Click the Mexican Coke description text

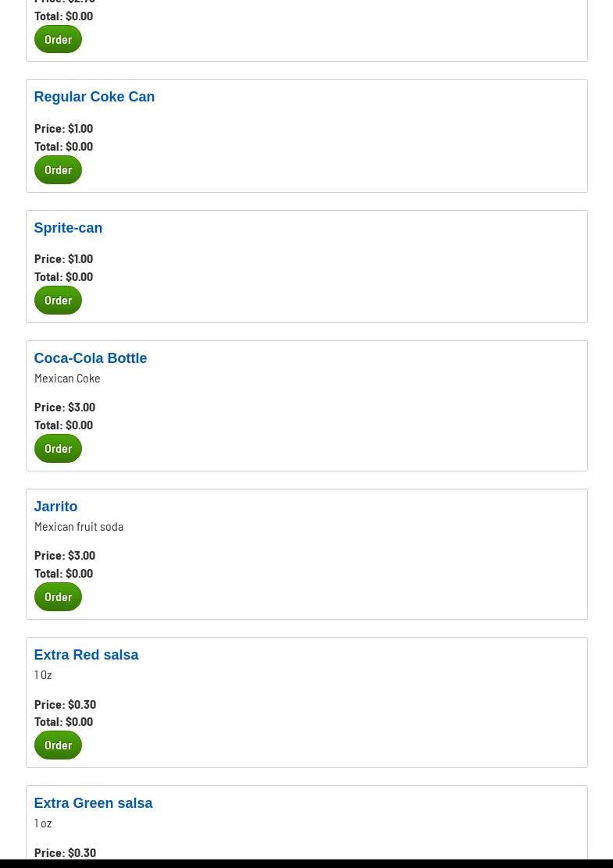pyautogui.click(x=67, y=378)
